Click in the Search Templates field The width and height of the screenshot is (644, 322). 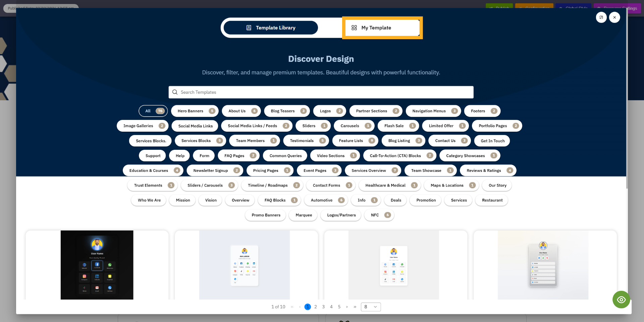pos(322,92)
